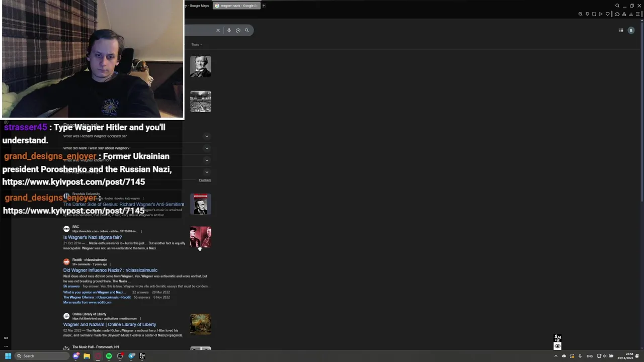Start voice search with the microphone icon

click(x=229, y=30)
